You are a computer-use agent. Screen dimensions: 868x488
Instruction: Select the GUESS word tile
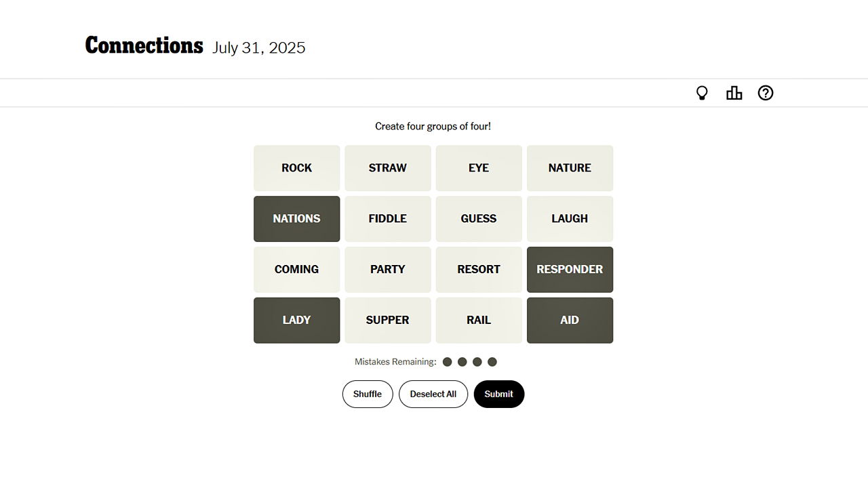pos(479,219)
